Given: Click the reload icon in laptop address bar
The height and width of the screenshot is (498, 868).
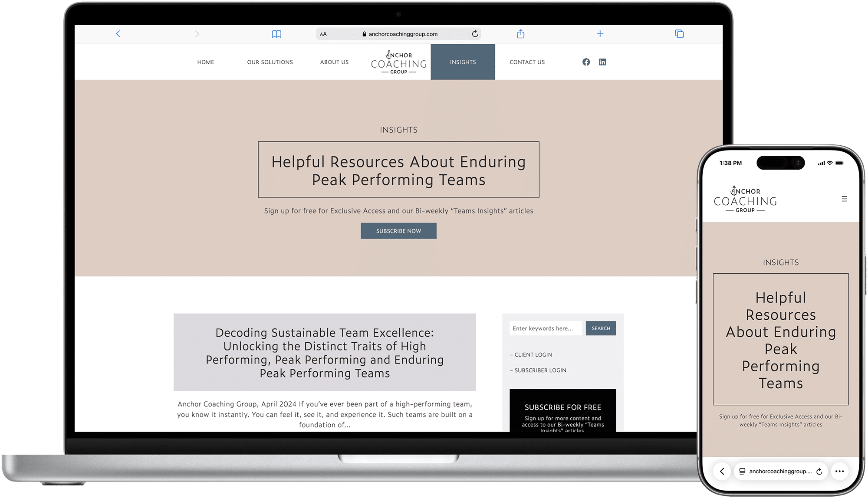Looking at the screenshot, I should pos(475,34).
